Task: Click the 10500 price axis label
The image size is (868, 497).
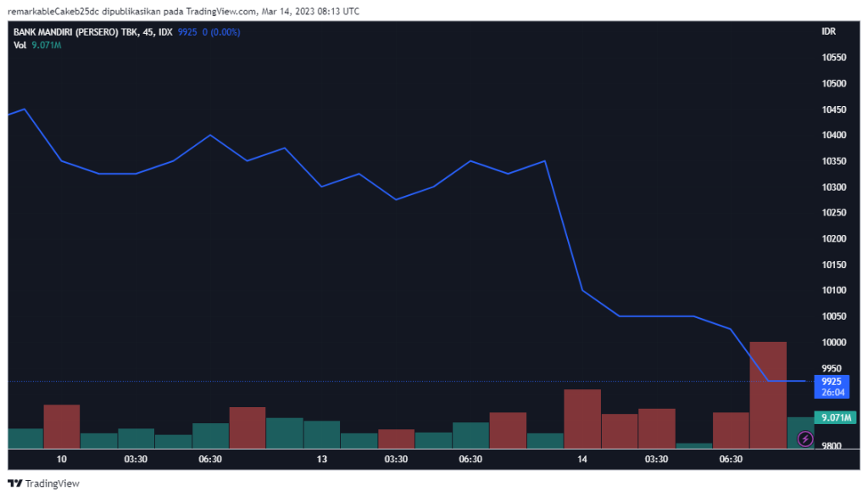Action: pyautogui.click(x=834, y=84)
